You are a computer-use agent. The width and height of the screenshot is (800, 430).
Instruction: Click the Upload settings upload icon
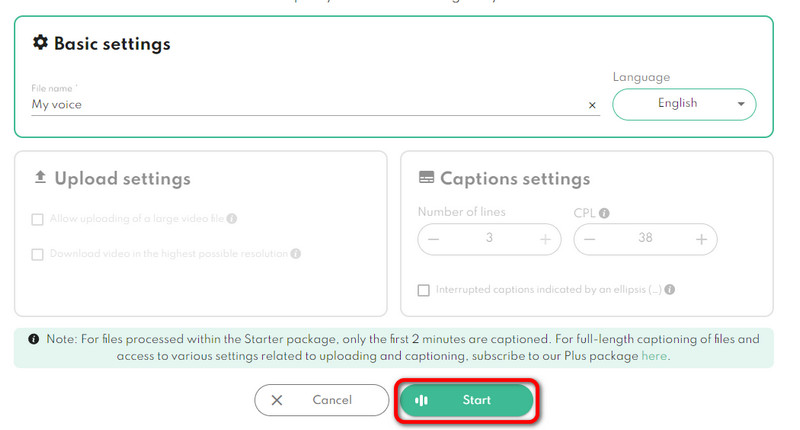point(41,178)
